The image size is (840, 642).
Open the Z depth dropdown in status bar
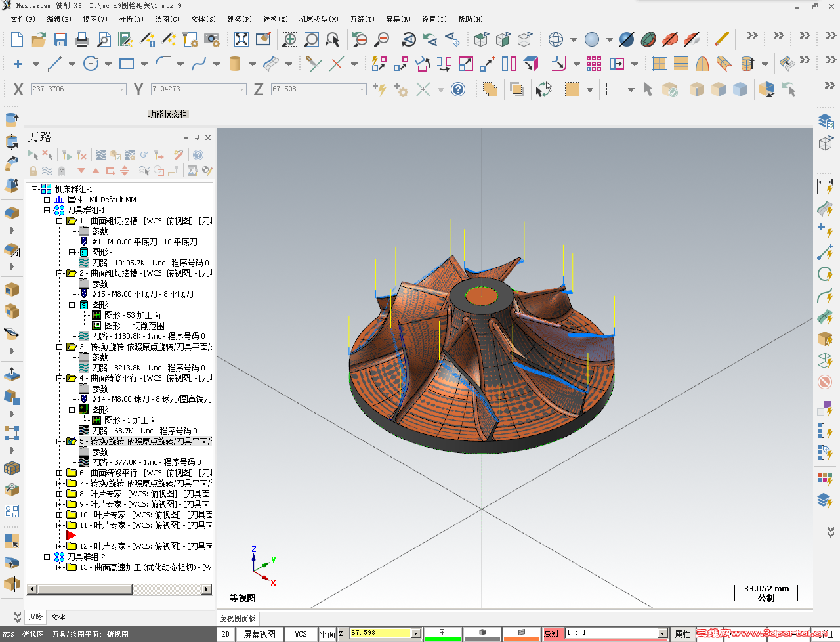coord(415,633)
